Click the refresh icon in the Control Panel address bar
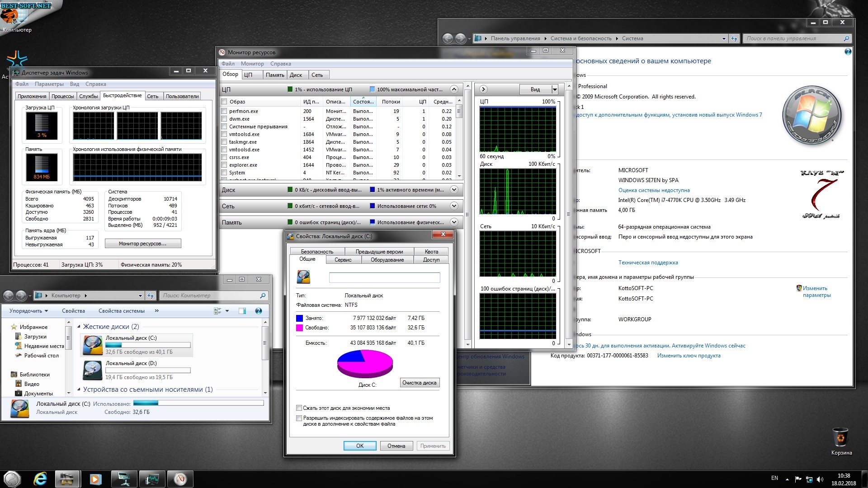The width and height of the screenshot is (868, 488). (734, 38)
